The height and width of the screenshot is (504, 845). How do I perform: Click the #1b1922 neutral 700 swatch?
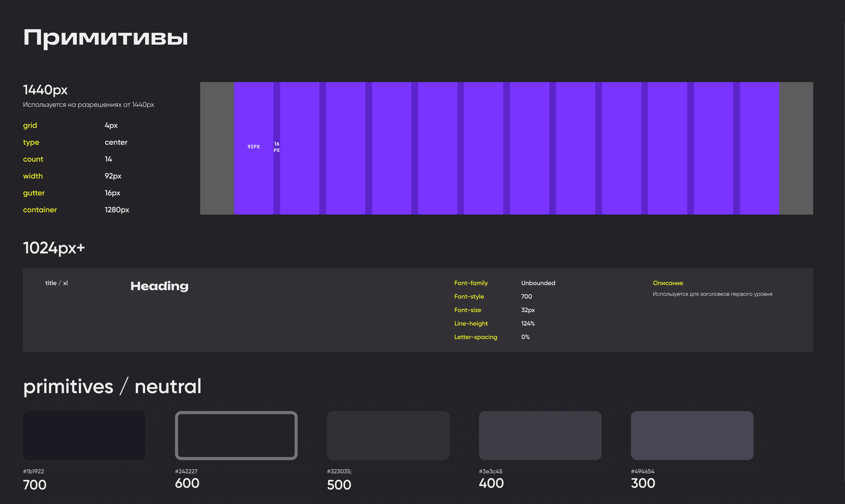point(84,435)
